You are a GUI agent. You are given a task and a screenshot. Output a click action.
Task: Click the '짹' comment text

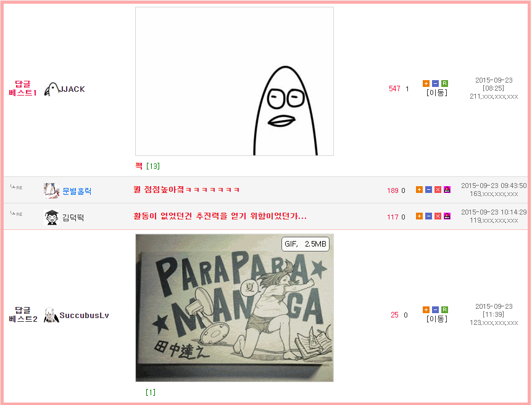pyautogui.click(x=139, y=166)
